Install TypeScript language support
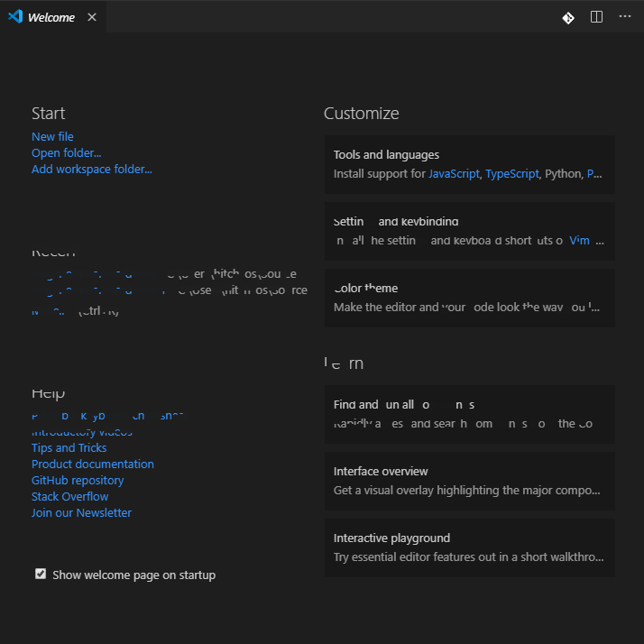Viewport: 644px width, 644px height. coord(512,174)
